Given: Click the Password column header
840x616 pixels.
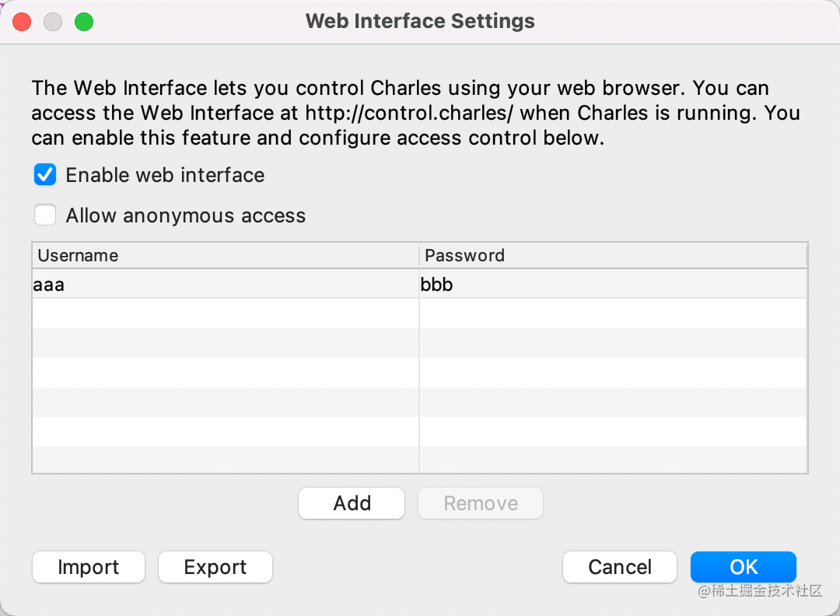Looking at the screenshot, I should [x=613, y=255].
